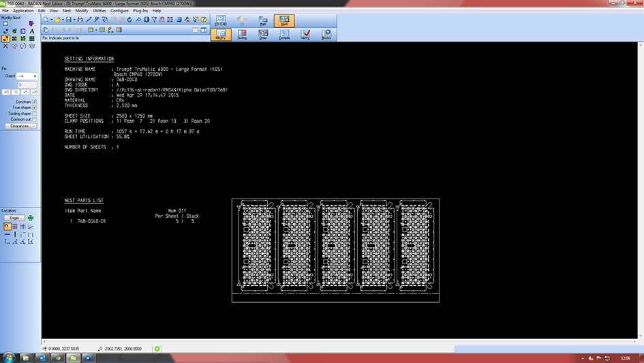Open the blue Information icon
644x363 pixels.
147,19
